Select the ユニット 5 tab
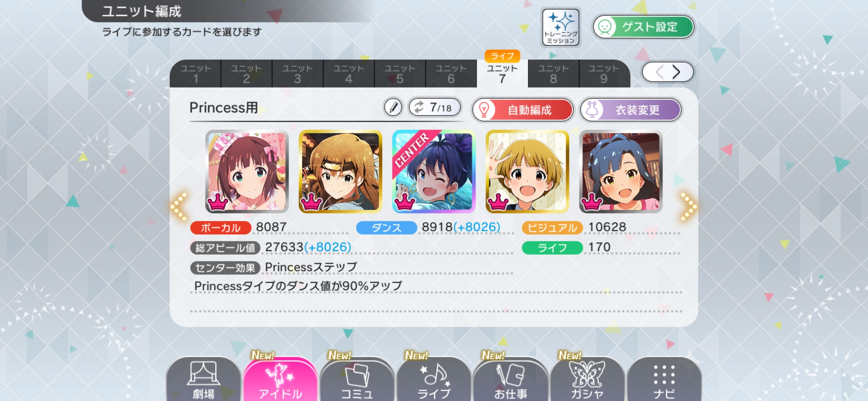Screen dimensions: 868x401 tap(400, 74)
